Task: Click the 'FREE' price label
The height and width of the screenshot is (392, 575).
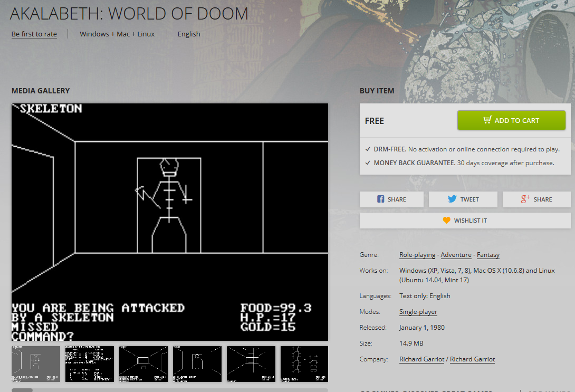Action: tap(375, 121)
